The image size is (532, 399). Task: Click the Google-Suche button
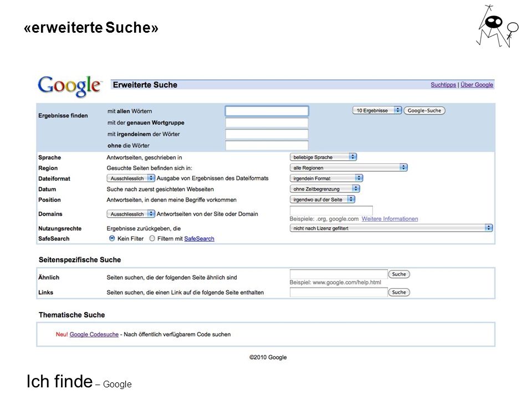pyautogui.click(x=424, y=111)
